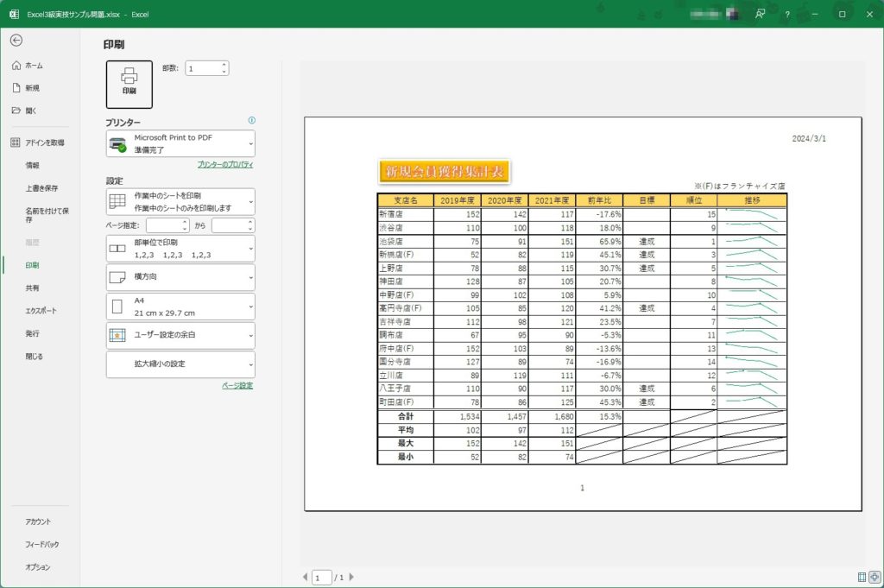884x588 pixels.
Task: Go to previous page in preview
Action: pyautogui.click(x=305, y=577)
